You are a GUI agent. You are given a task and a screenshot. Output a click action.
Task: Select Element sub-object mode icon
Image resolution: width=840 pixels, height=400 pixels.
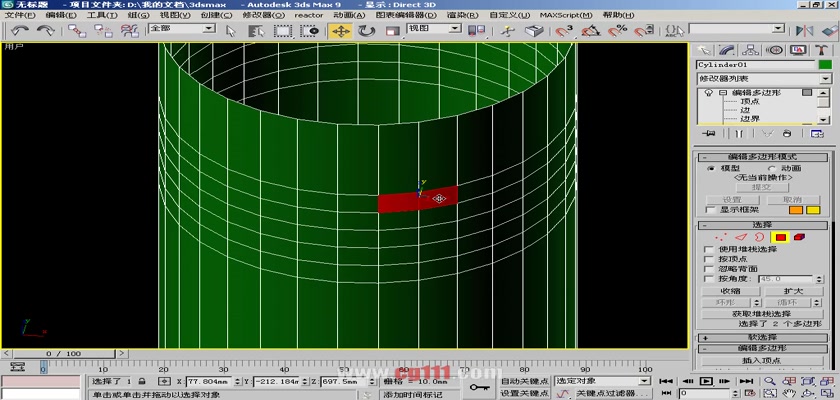799,237
